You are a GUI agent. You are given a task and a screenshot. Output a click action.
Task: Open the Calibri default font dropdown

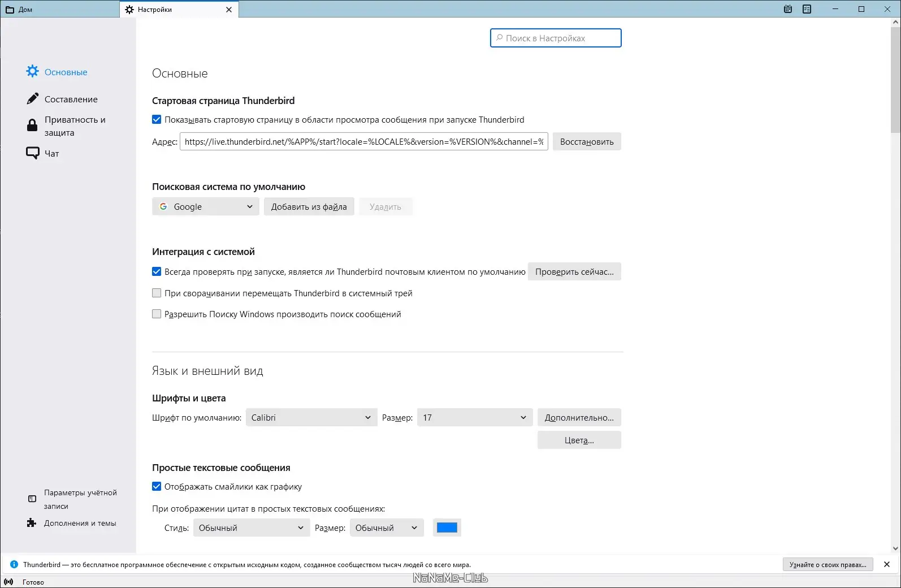311,417
